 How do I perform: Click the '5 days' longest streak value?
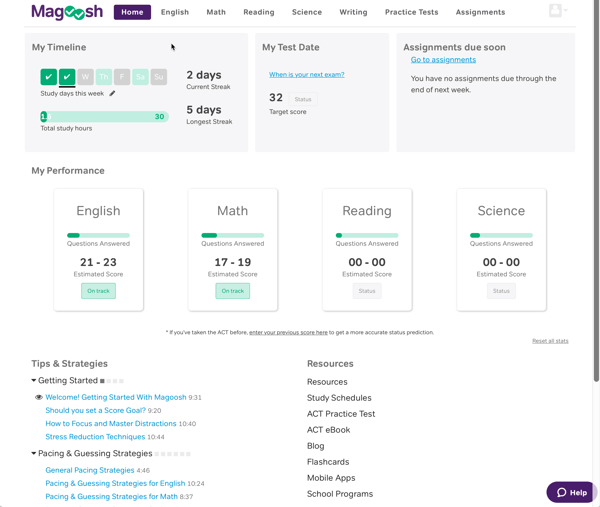pos(204,110)
